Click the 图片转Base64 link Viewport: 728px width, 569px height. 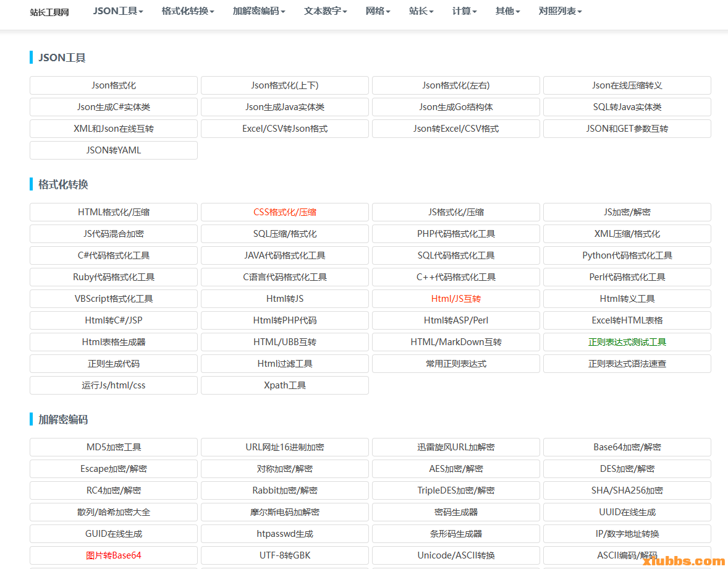click(114, 555)
